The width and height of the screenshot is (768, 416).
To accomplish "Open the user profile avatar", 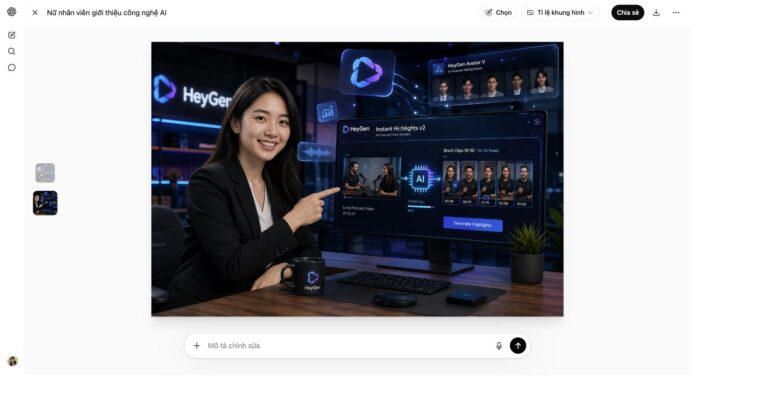I will coord(12,361).
